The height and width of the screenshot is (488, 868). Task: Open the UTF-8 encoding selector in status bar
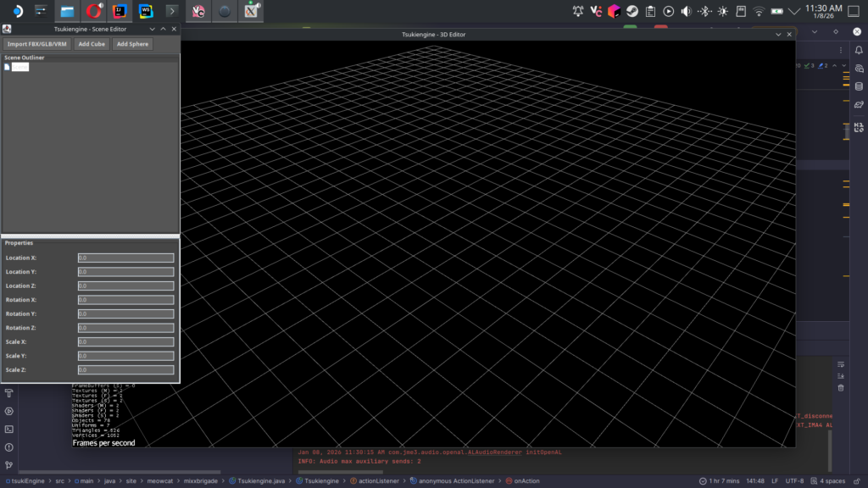pyautogui.click(x=795, y=480)
